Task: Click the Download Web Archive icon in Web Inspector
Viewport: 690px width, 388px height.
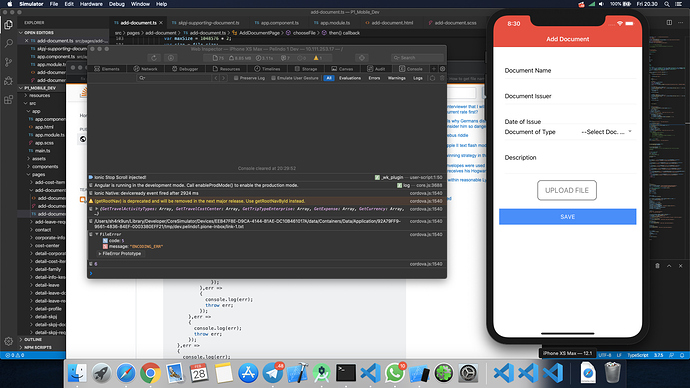Action: [x=171, y=58]
